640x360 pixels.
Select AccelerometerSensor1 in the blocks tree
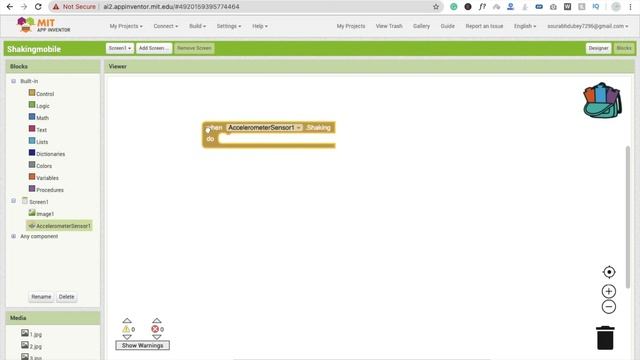coord(59,226)
